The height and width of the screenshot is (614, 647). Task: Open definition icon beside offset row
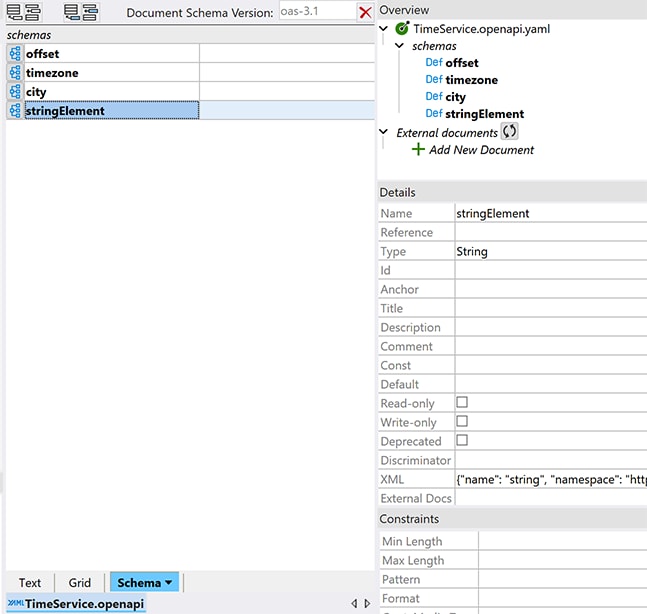[x=15, y=54]
